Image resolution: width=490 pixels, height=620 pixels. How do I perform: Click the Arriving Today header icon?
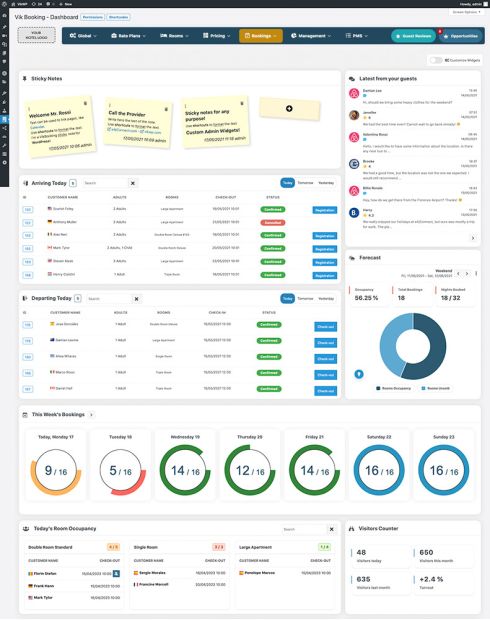[25, 183]
